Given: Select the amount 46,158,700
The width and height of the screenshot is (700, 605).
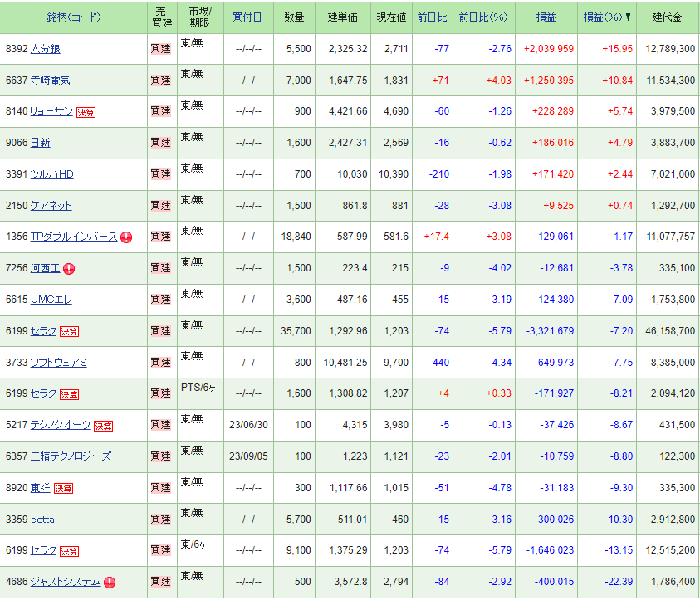Looking at the screenshot, I should point(670,331).
